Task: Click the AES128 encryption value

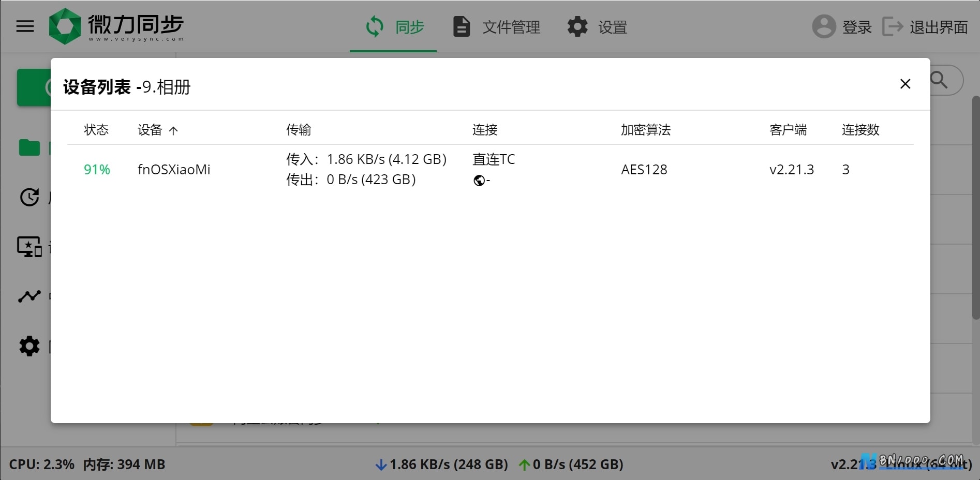Action: [644, 170]
